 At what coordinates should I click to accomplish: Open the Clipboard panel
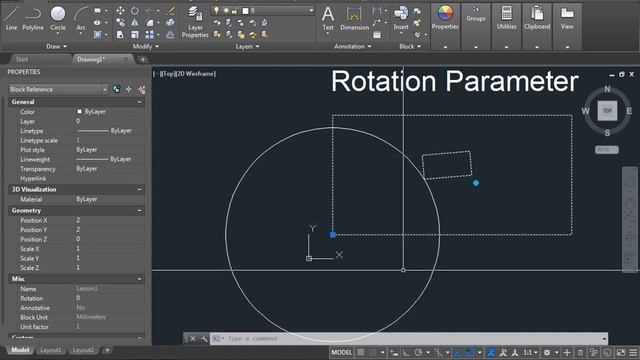coord(537,18)
